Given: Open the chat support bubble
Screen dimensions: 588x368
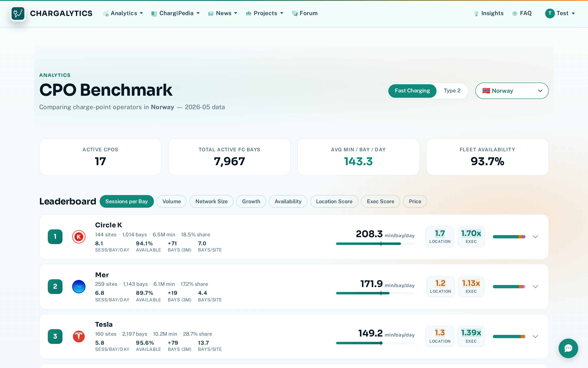Looking at the screenshot, I should 568,348.
